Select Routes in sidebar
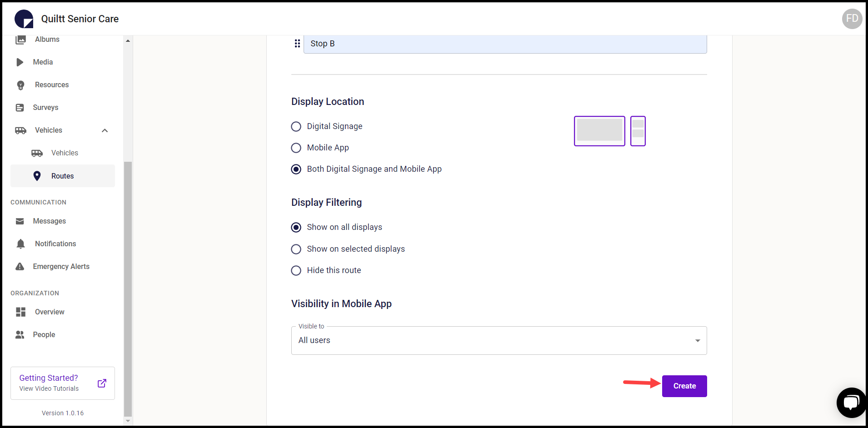 click(x=63, y=176)
